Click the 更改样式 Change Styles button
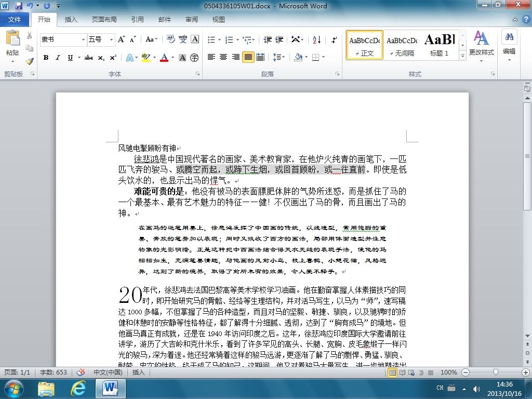Viewport: 532px width, 399px height. (481, 46)
